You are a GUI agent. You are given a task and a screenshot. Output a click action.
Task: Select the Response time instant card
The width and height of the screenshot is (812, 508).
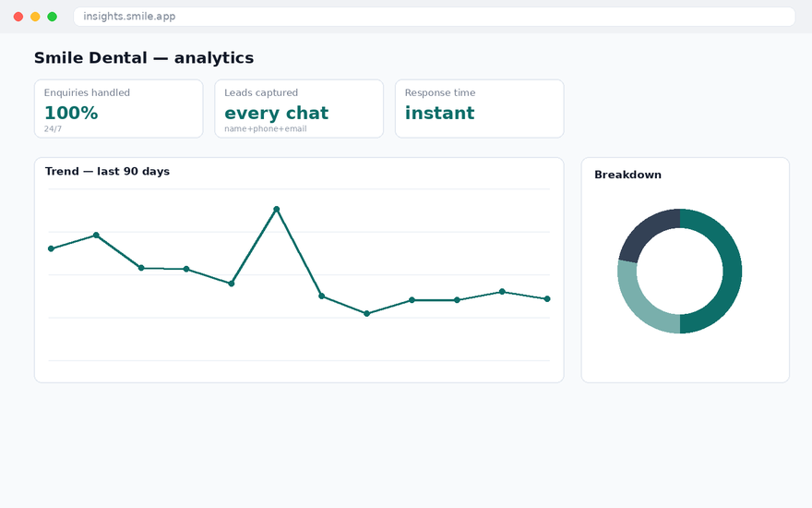pos(480,109)
